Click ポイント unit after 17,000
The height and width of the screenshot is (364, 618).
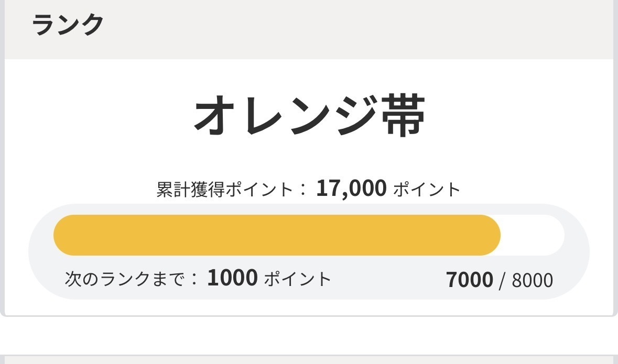pyautogui.click(x=427, y=190)
